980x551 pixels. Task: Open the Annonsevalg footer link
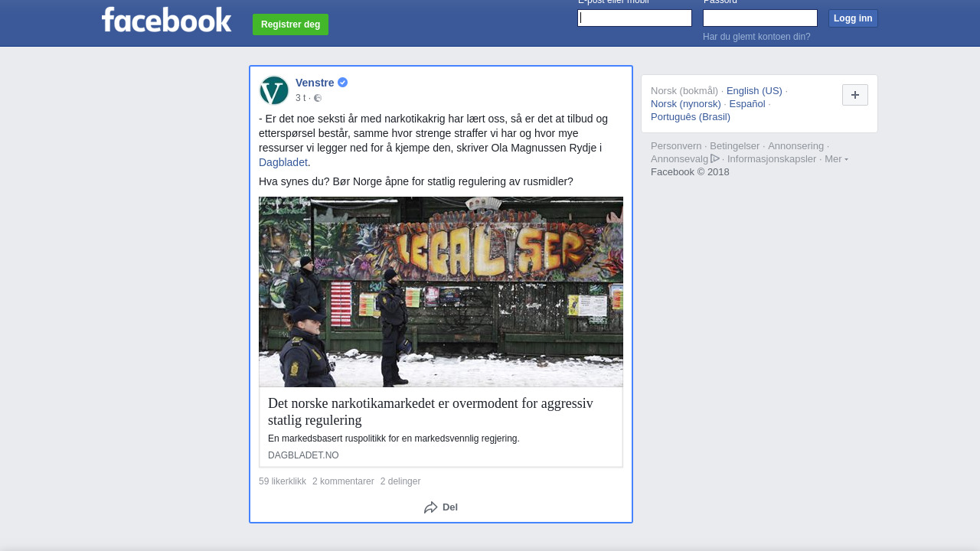coord(680,158)
